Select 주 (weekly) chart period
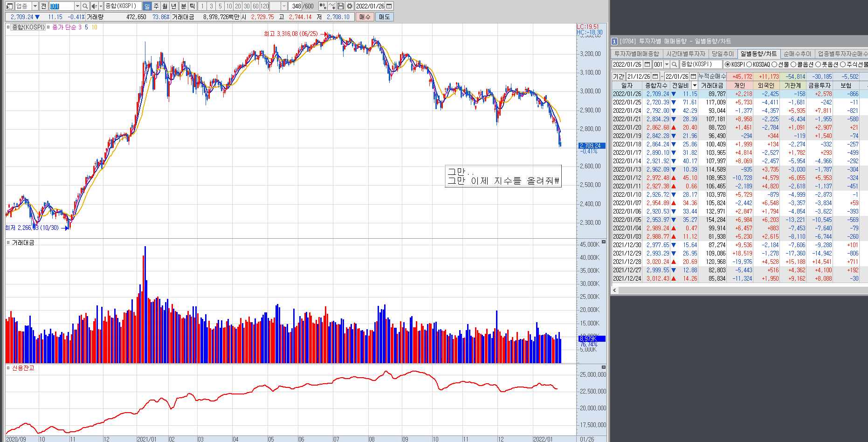868x442 pixels. click(x=156, y=6)
